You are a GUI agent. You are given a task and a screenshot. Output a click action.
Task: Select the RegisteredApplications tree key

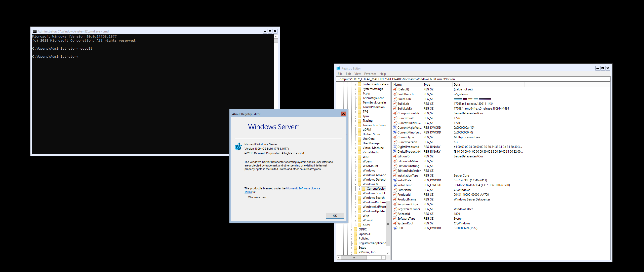click(x=372, y=243)
